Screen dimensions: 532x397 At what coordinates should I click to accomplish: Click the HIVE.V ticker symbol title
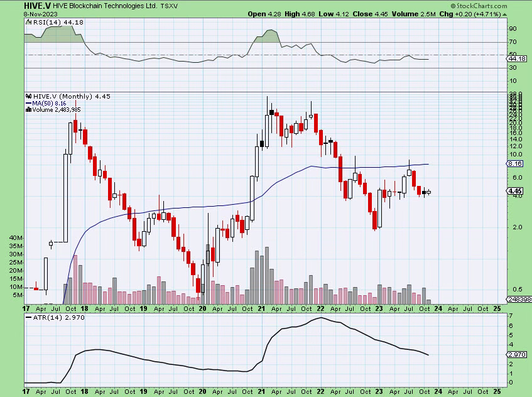click(37, 6)
